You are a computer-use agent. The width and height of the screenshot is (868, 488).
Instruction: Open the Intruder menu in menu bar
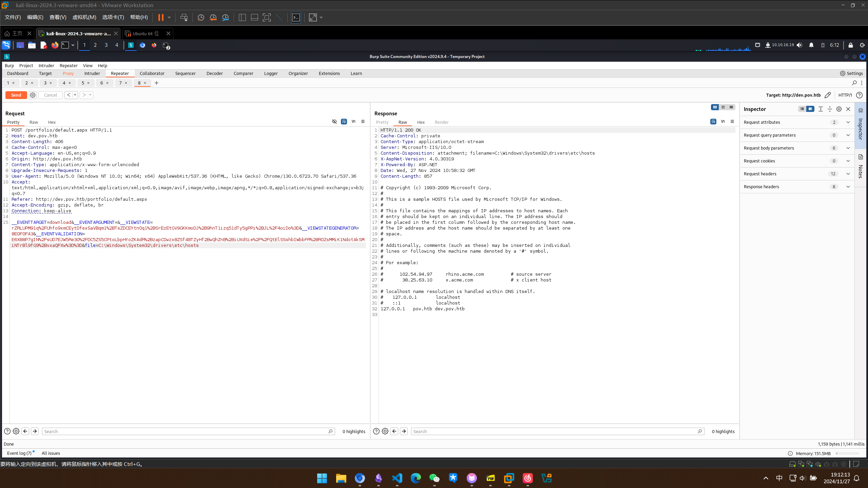pos(46,65)
